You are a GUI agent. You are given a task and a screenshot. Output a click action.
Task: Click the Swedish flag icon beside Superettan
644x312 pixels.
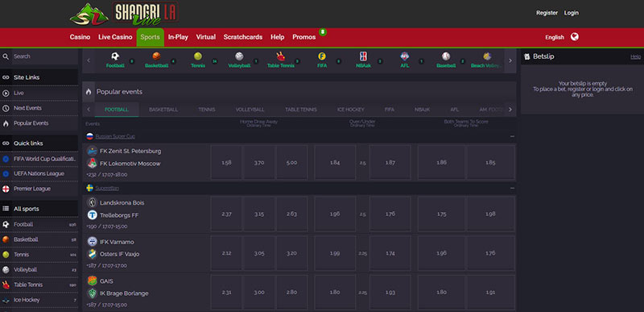point(89,188)
